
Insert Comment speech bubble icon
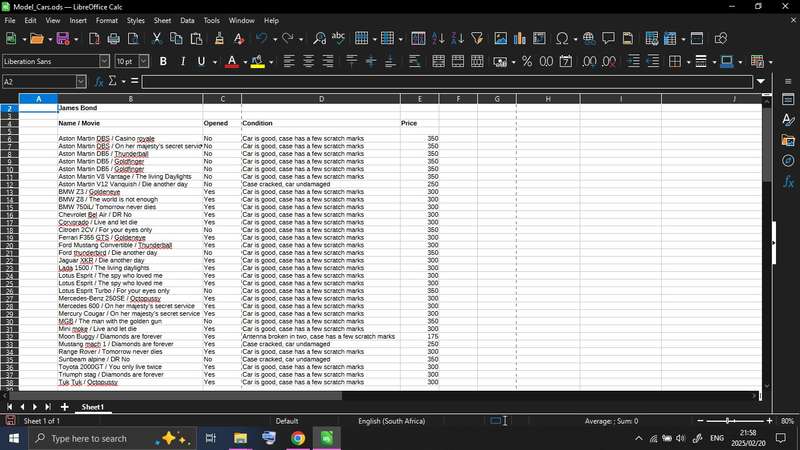point(608,39)
